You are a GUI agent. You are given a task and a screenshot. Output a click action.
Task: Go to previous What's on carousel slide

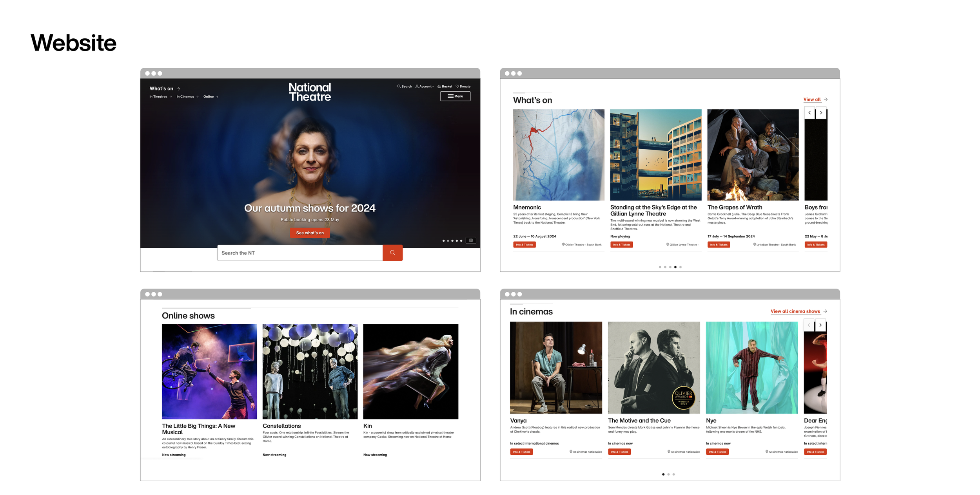pos(809,113)
